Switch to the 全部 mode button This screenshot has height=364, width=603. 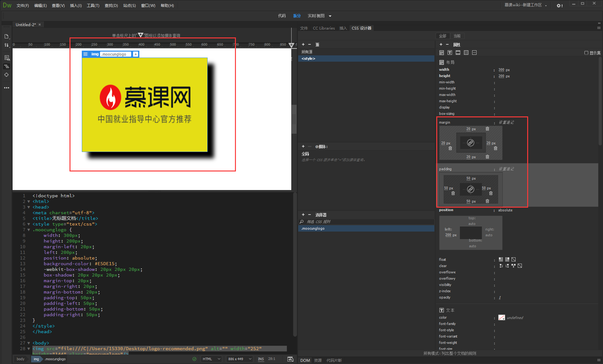pos(443,36)
